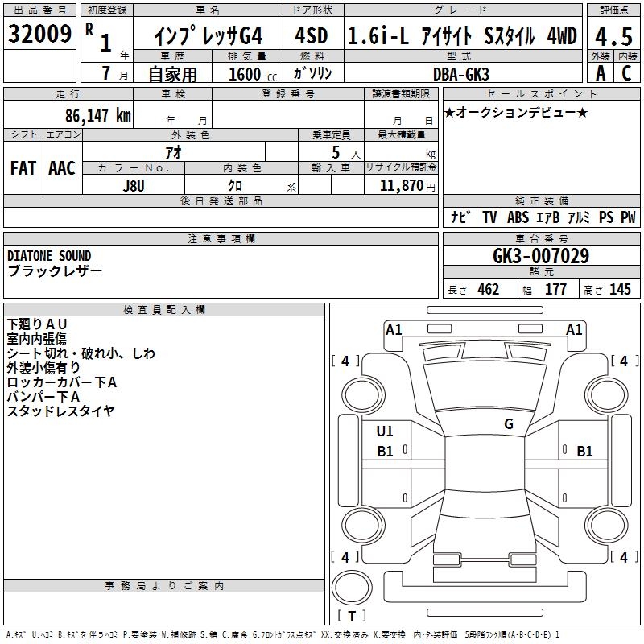Click recycle deposit 11,870円
The image size is (644, 644).
[x=407, y=186]
